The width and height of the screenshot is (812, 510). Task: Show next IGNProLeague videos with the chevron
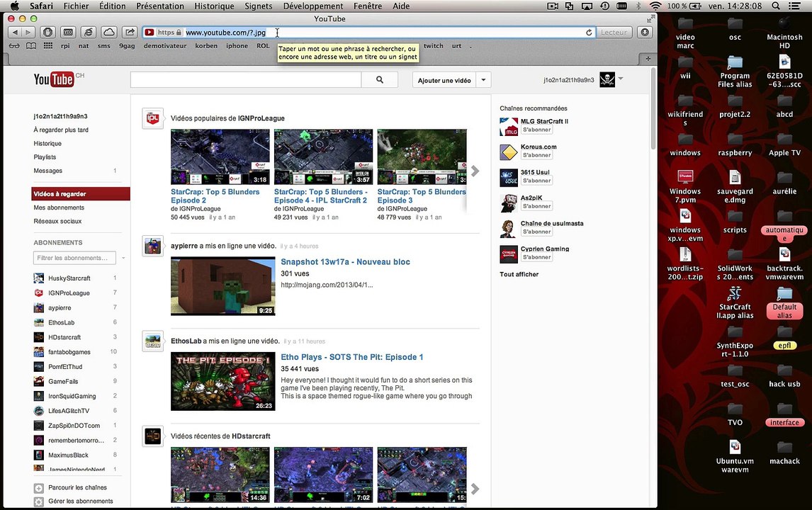tap(475, 171)
